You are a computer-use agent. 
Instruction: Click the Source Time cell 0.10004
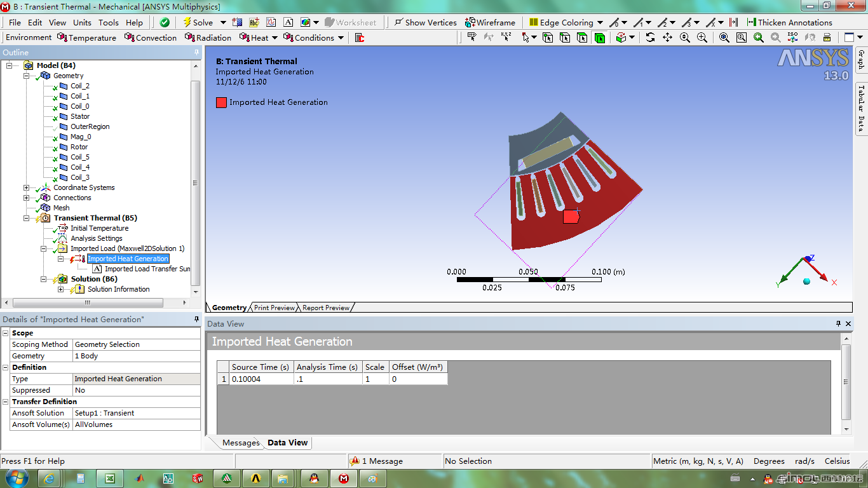point(261,379)
